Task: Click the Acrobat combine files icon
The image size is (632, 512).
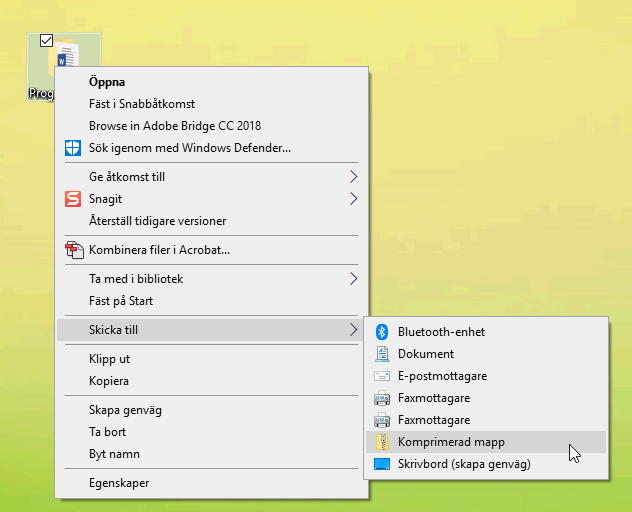Action: point(73,249)
